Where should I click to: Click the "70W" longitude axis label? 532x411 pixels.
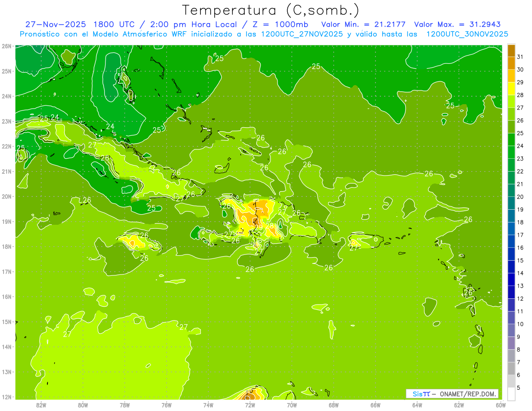[x=292, y=405]
